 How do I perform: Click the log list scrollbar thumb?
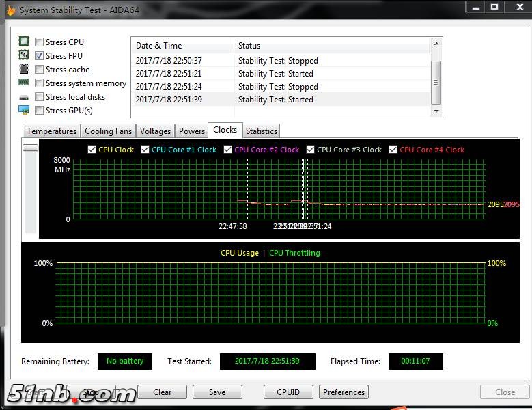tap(436, 83)
